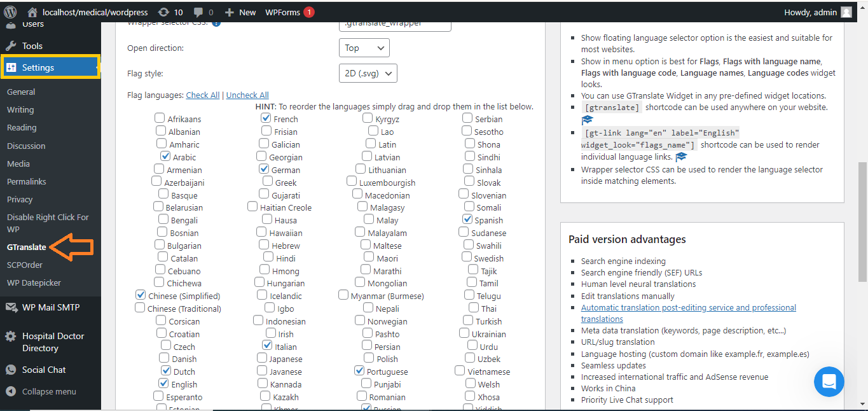The height and width of the screenshot is (411, 868).
Task: Open the Open direction dropdown
Action: (364, 48)
